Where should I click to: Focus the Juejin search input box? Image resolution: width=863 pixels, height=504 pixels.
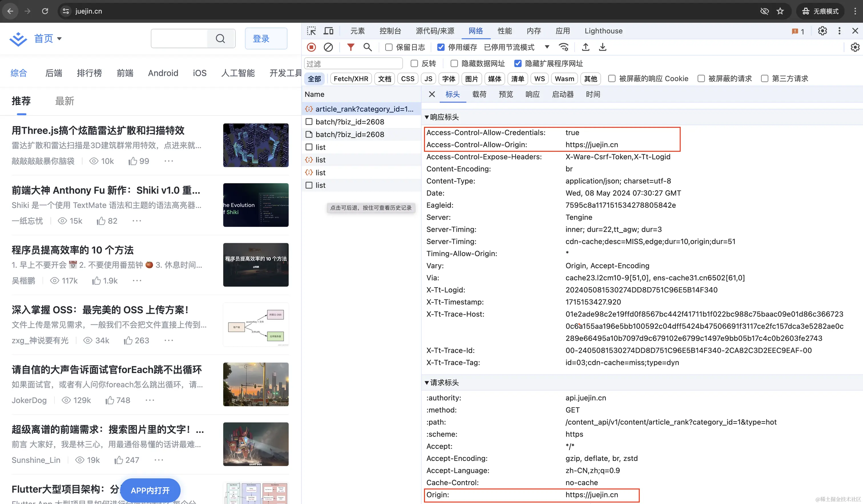[179, 38]
